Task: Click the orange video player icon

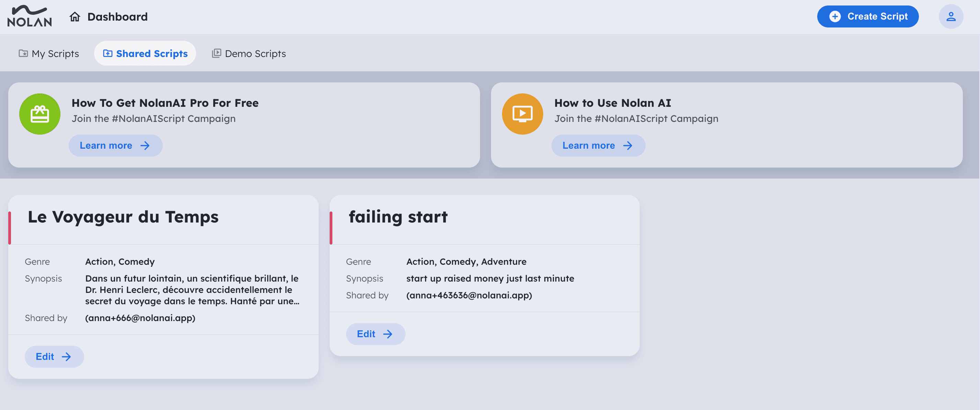Action: (x=522, y=114)
